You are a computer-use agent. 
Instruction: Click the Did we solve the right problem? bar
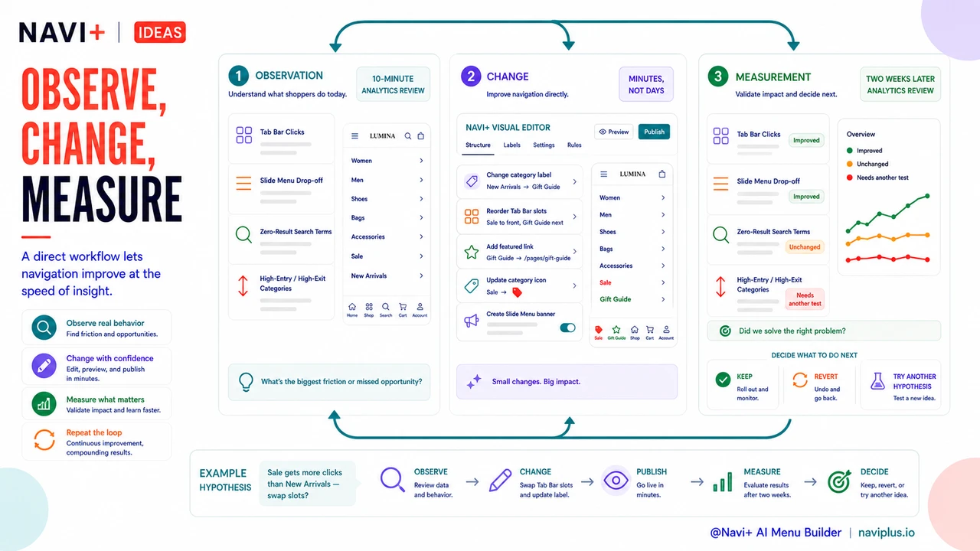[x=824, y=331]
